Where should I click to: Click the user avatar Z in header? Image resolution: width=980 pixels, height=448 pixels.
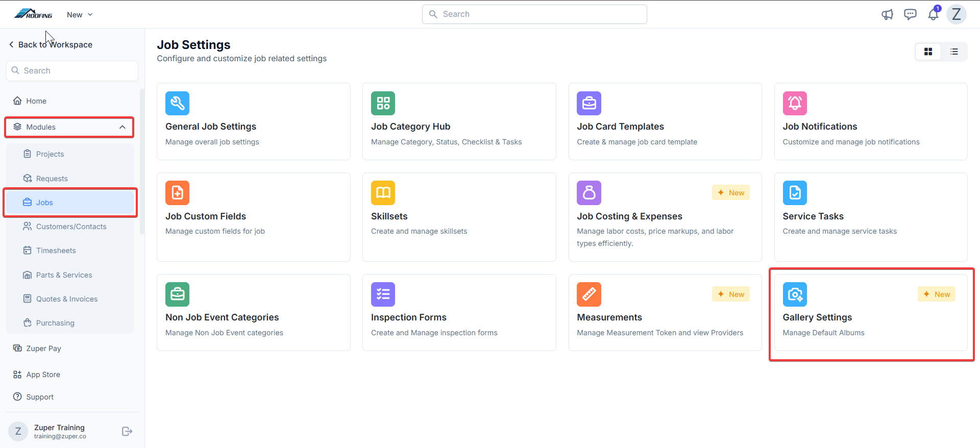tap(957, 14)
